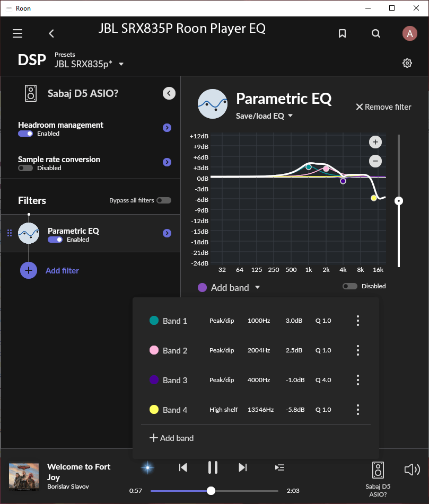Expand Headroom management settings arrow
Viewport: 429px width, 504px height.
[167, 128]
